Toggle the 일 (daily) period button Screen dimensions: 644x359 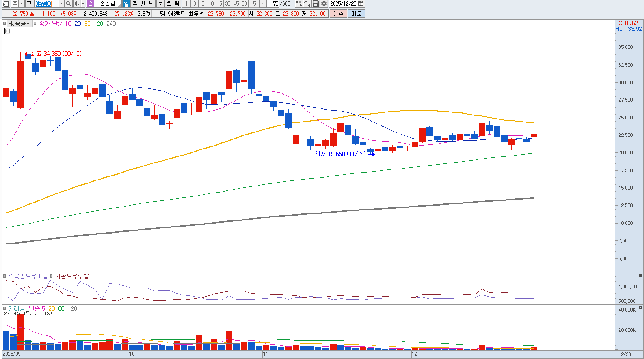tap(126, 4)
